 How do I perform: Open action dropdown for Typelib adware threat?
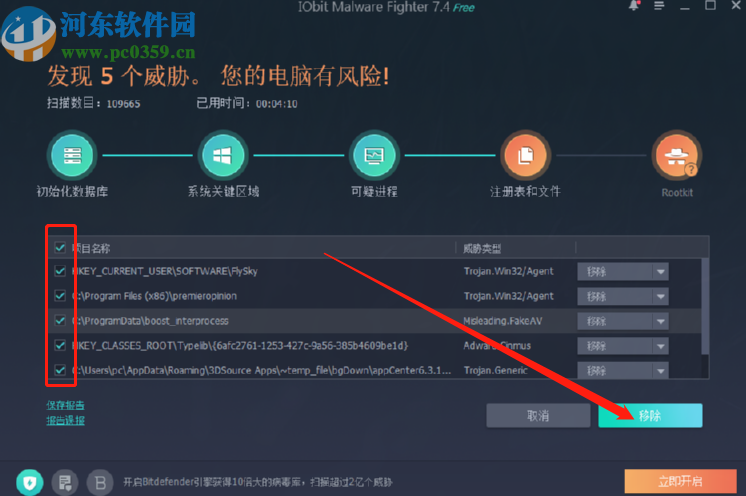coord(660,346)
